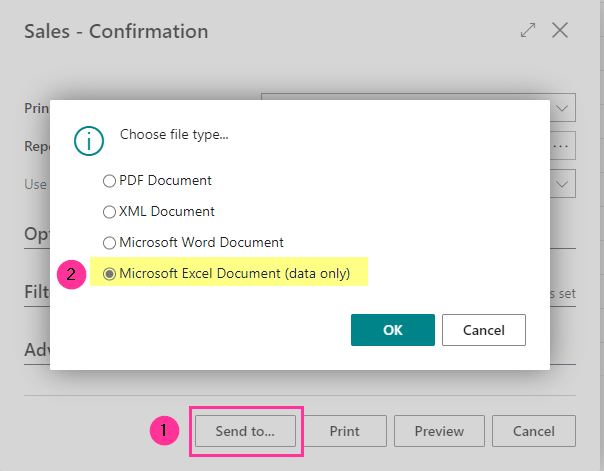Image resolution: width=604 pixels, height=471 pixels.
Task: Select the PDF Document option
Action: coord(110,181)
